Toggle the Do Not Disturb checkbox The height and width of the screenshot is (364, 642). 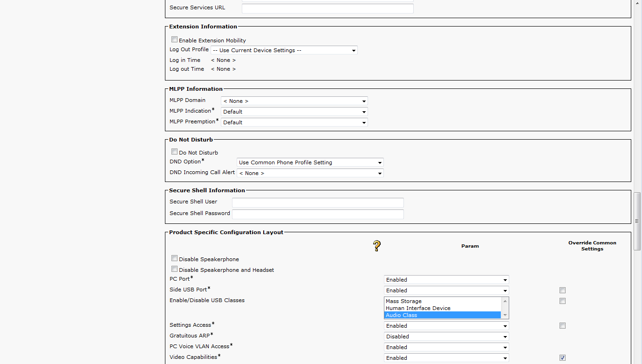[x=174, y=152]
